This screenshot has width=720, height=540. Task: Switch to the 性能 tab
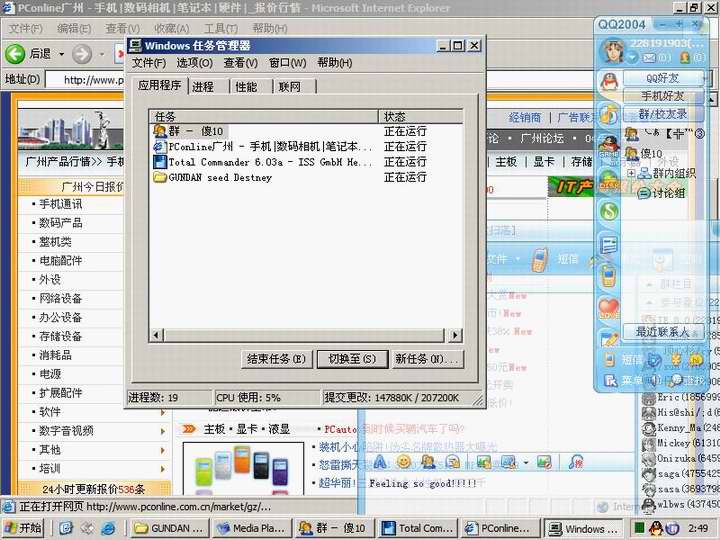click(x=251, y=87)
